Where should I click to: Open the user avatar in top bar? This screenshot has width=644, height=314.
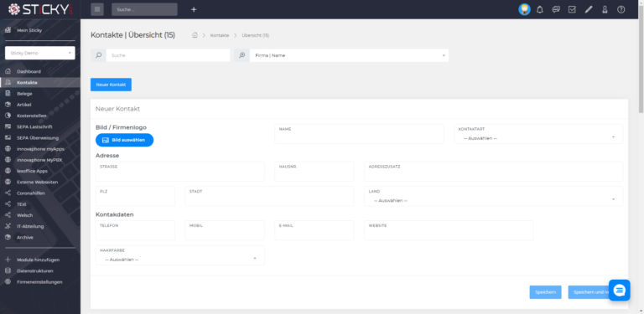click(x=524, y=9)
